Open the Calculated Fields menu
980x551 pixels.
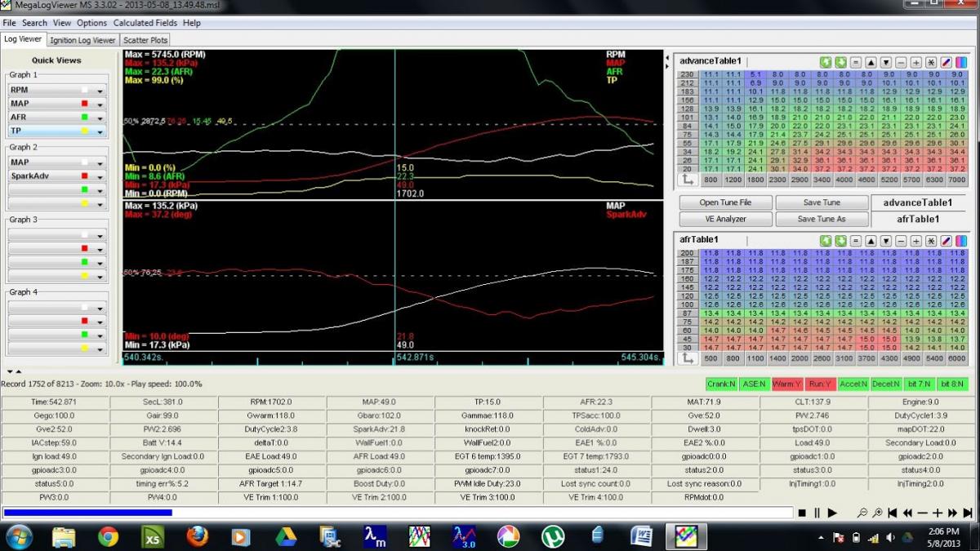(x=145, y=23)
